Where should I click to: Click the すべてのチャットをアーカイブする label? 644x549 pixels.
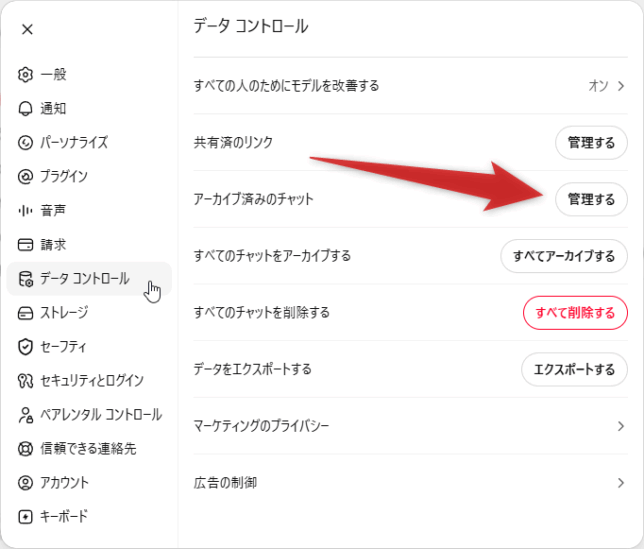(272, 256)
